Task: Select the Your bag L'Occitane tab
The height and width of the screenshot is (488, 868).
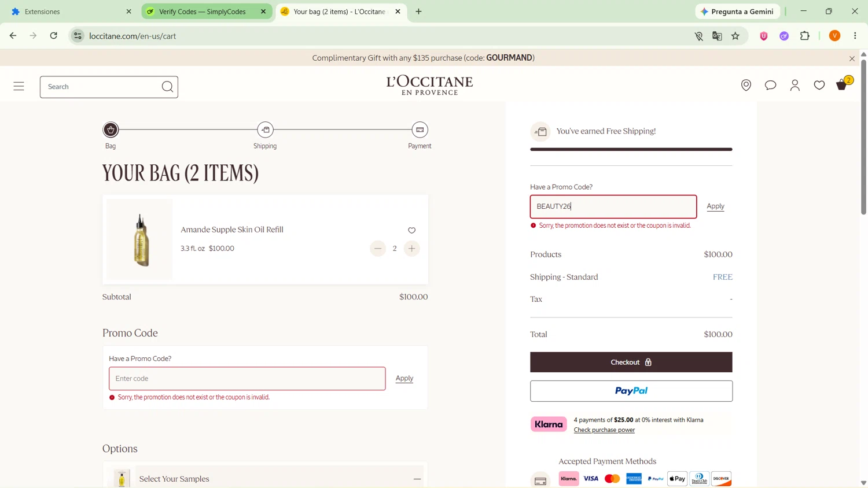Action: [x=339, y=12]
